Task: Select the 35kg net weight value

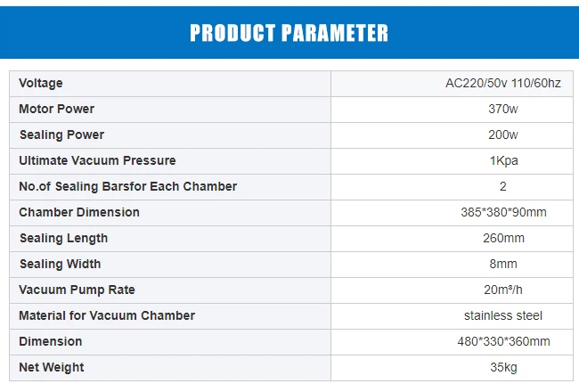Action: click(x=503, y=367)
